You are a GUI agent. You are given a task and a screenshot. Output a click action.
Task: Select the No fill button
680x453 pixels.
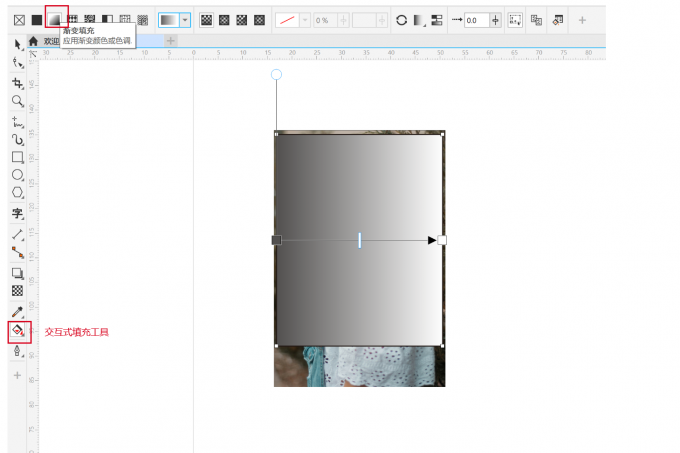pos(19,20)
